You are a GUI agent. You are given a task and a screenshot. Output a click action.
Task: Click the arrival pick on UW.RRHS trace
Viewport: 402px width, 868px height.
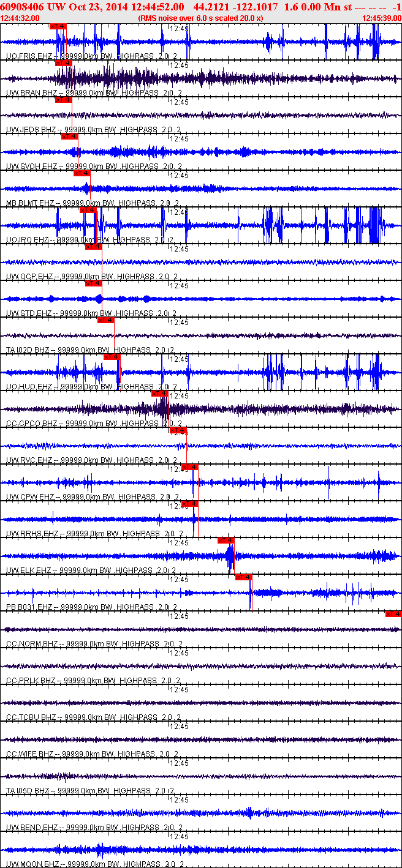click(x=191, y=504)
